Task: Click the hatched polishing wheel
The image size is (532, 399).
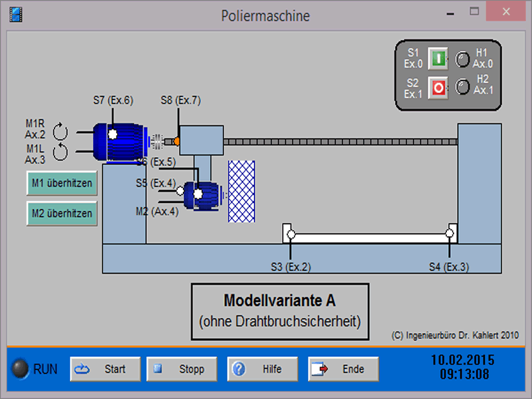Action: pos(241,191)
